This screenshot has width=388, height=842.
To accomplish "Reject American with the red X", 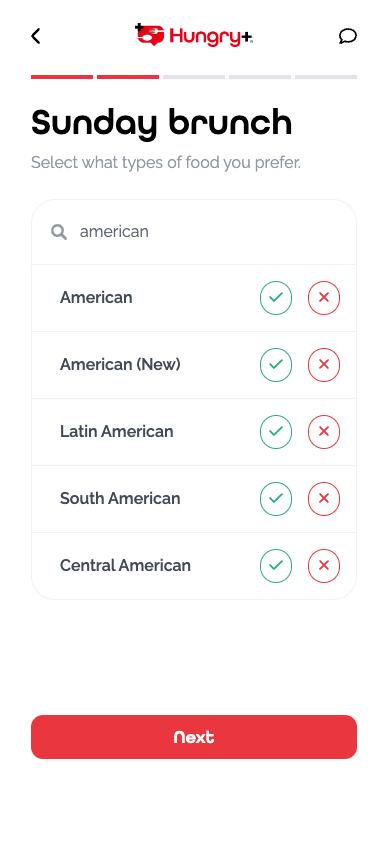I will pos(324,297).
